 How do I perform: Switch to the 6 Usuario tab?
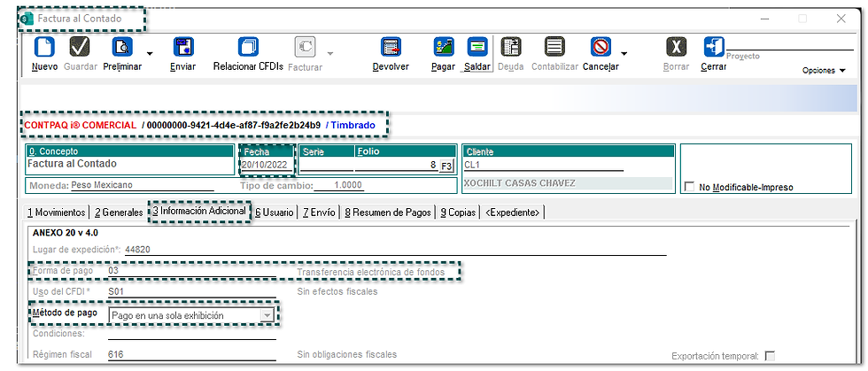[274, 213]
